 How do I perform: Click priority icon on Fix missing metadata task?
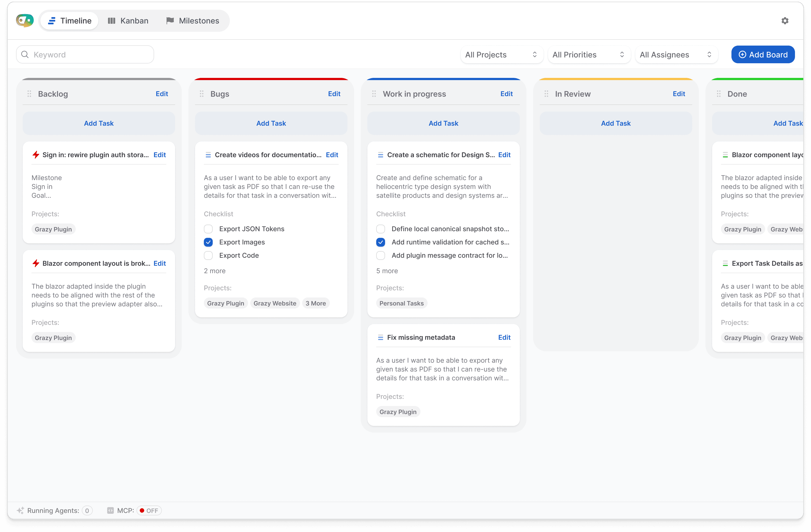tap(381, 338)
